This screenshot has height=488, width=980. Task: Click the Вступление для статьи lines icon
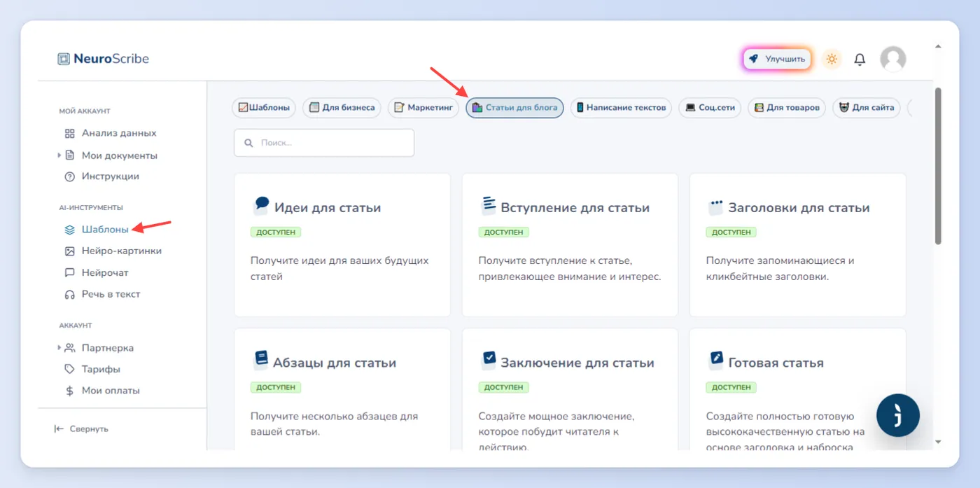tap(489, 206)
